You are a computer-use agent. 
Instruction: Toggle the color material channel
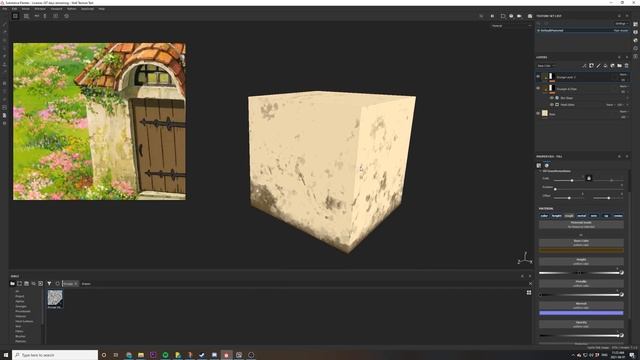[544, 216]
